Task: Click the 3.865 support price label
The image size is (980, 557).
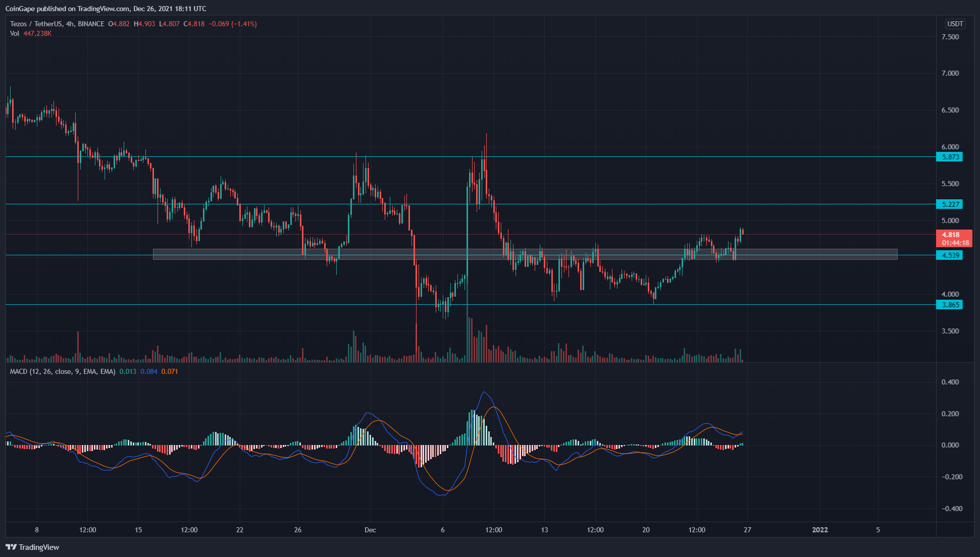Action: [950, 305]
